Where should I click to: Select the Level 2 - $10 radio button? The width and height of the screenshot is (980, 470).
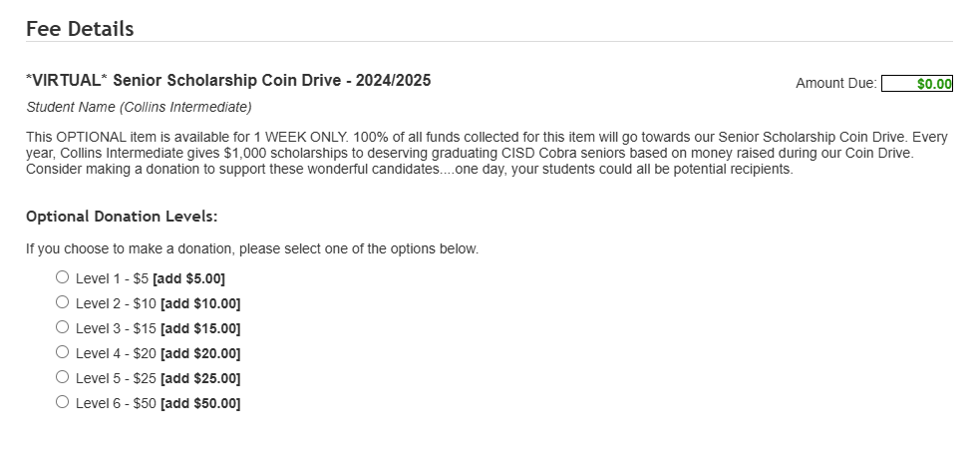point(63,302)
